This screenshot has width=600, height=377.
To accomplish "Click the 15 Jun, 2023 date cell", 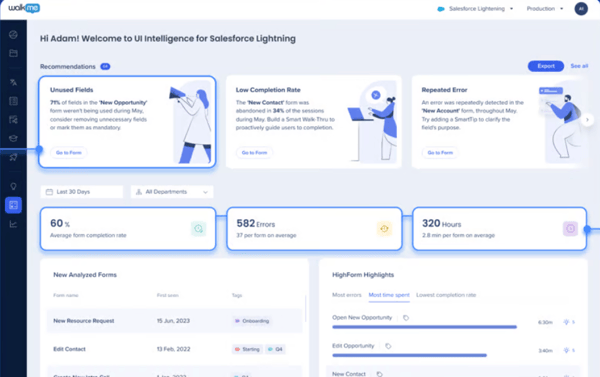I will click(173, 321).
